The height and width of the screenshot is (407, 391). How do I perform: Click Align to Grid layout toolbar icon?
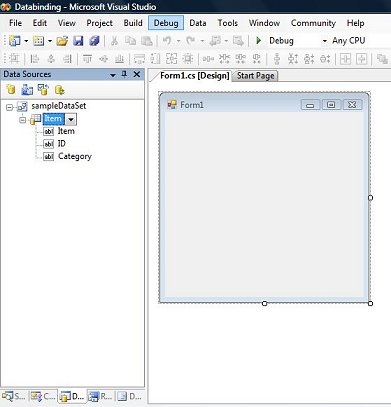click(14, 59)
